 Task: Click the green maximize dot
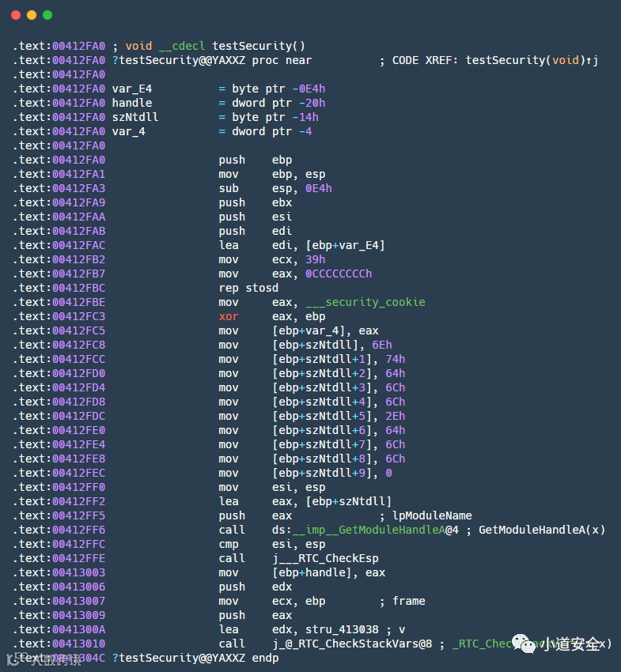(47, 15)
